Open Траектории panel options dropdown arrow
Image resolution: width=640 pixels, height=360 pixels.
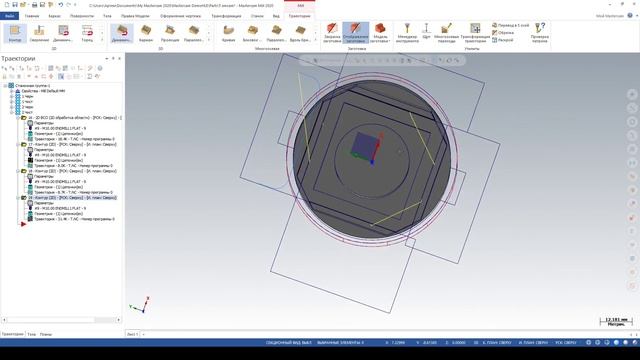(x=107, y=59)
